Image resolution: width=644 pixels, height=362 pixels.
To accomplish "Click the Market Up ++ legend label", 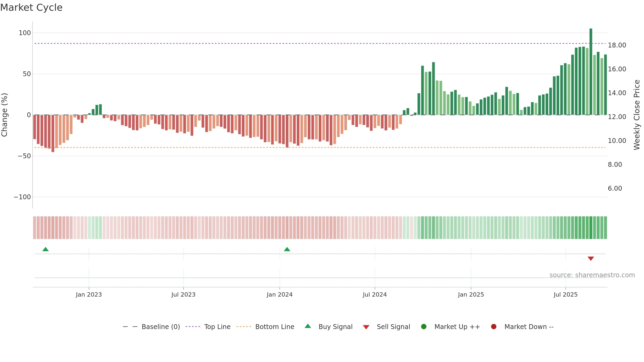I will pyautogui.click(x=457, y=327).
